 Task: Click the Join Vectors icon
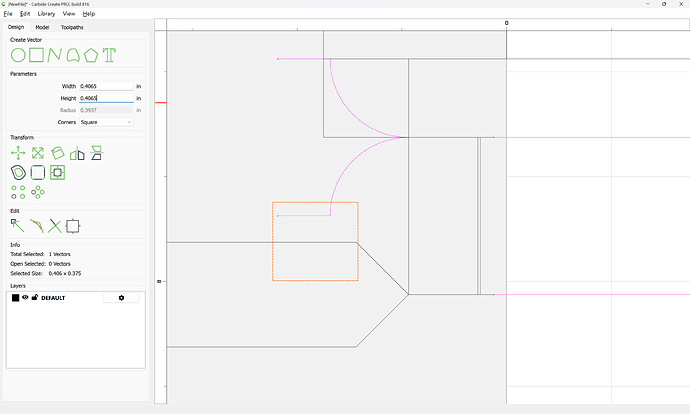click(x=73, y=226)
